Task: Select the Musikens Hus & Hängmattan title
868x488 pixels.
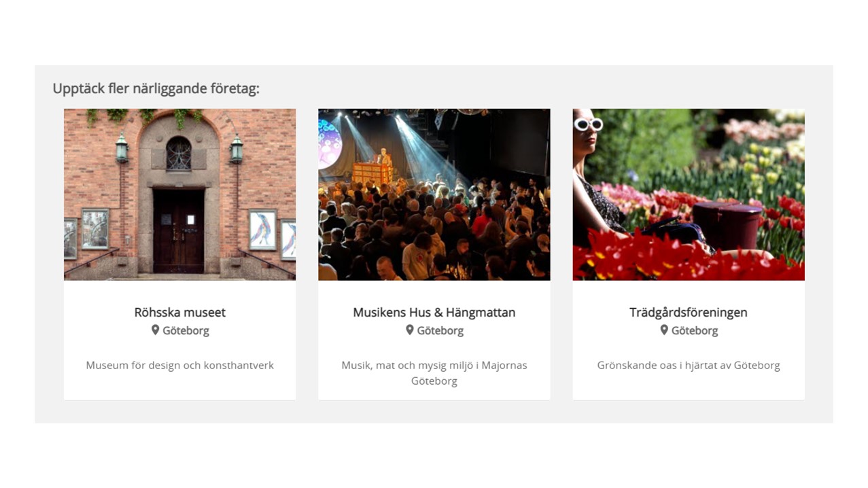Action: pyautogui.click(x=434, y=312)
